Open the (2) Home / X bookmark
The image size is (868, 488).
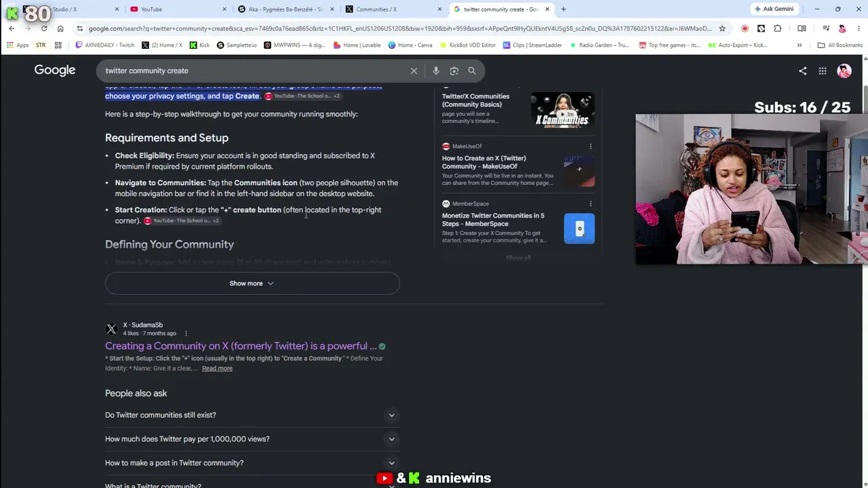pos(162,45)
